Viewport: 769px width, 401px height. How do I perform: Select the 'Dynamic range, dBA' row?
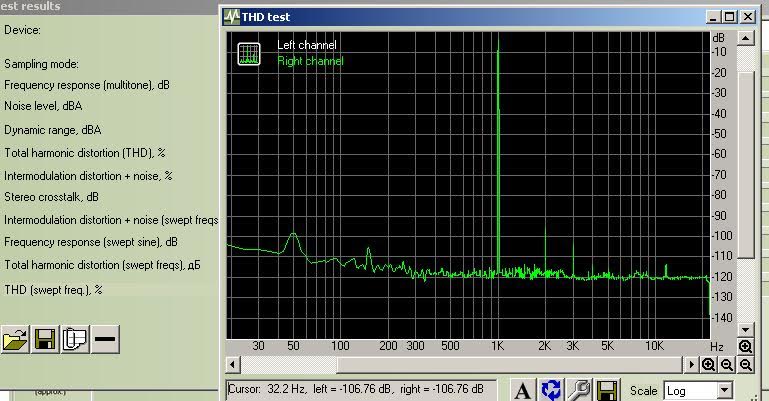tap(52, 130)
